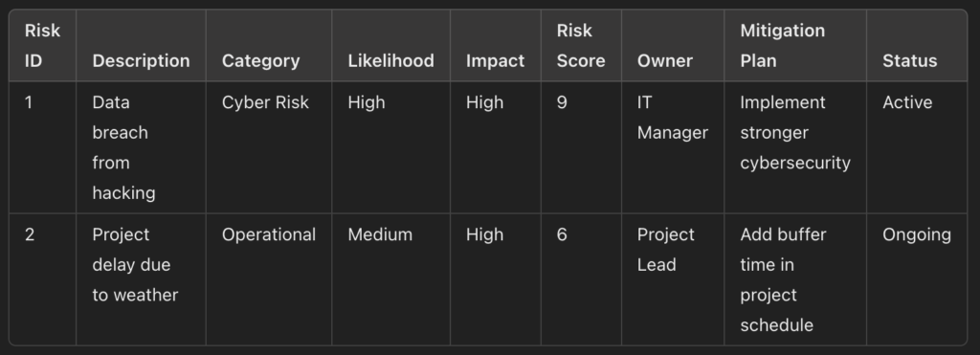Click the 'Active' status cell

point(917,147)
